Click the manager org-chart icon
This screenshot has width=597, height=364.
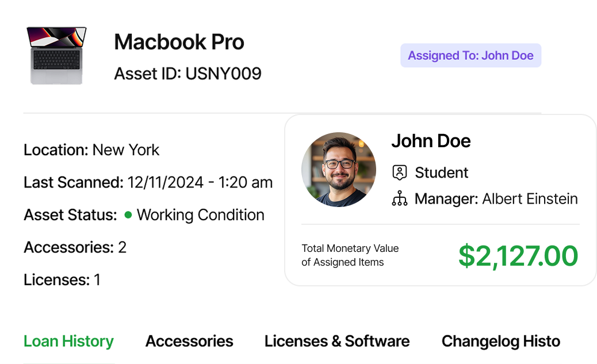399,199
